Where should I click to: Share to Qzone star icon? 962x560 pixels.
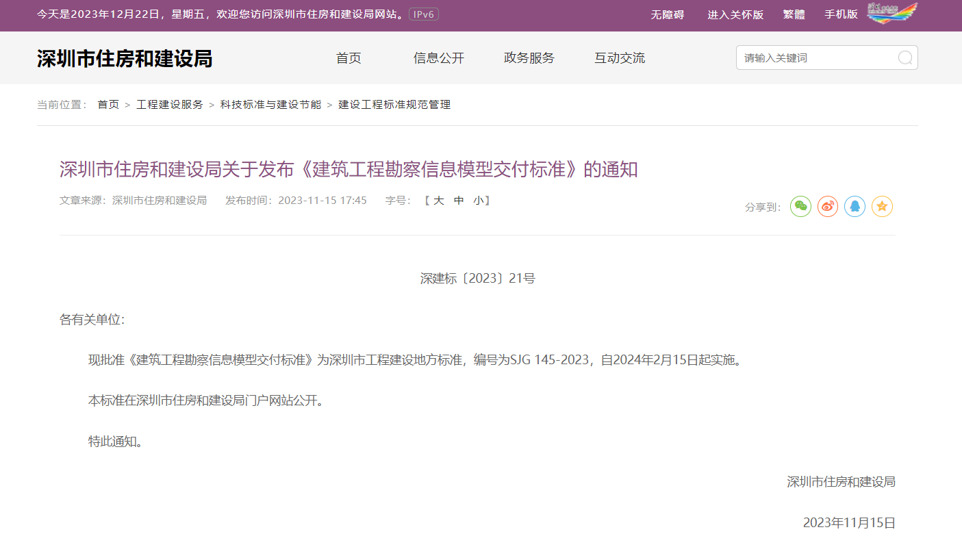coord(882,206)
